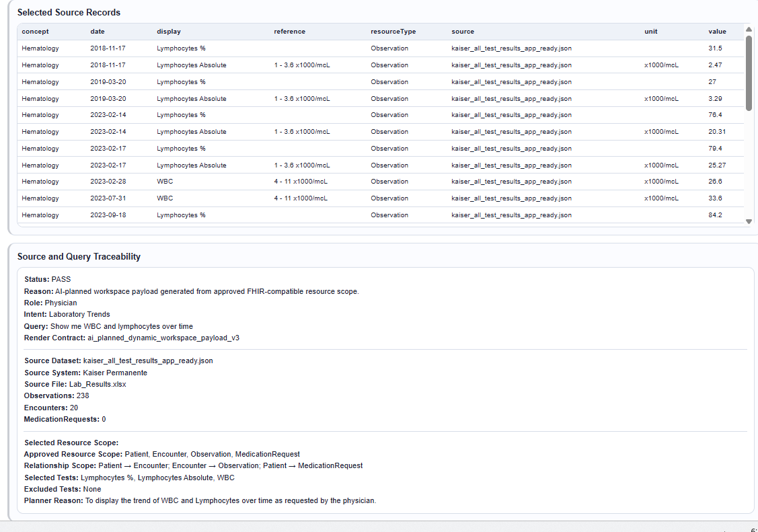
Task: Click the table scrollbar up arrow
Action: click(749, 28)
